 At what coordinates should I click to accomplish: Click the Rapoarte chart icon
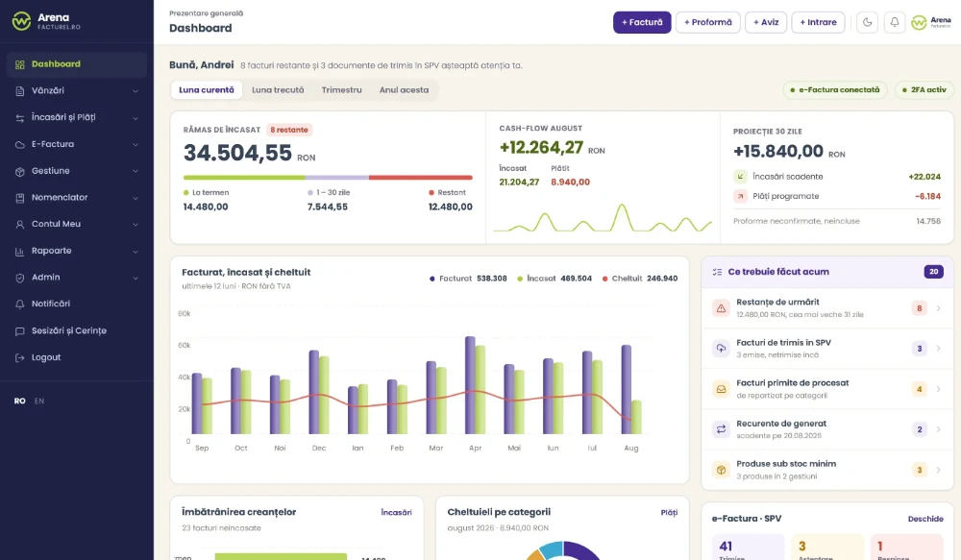pos(19,252)
